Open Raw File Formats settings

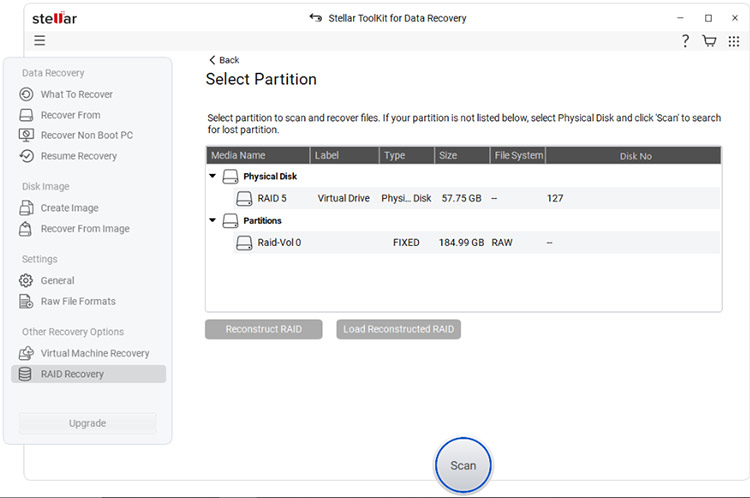tap(77, 301)
